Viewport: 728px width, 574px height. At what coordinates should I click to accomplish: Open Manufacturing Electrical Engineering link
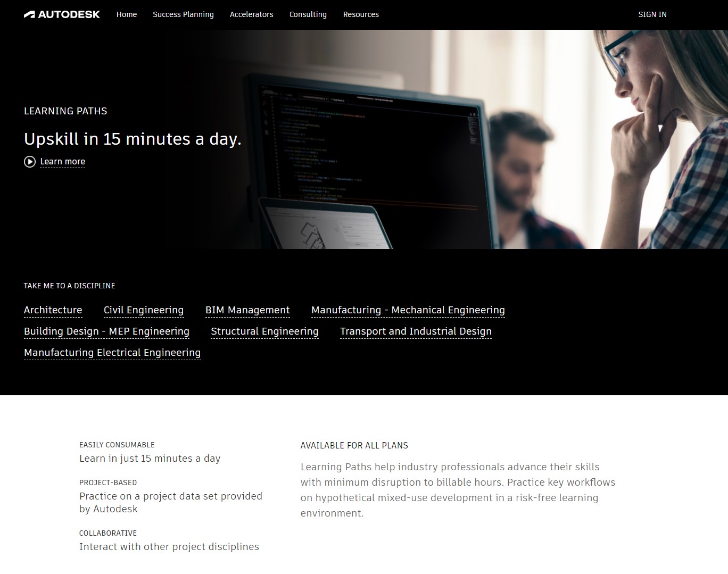click(112, 353)
